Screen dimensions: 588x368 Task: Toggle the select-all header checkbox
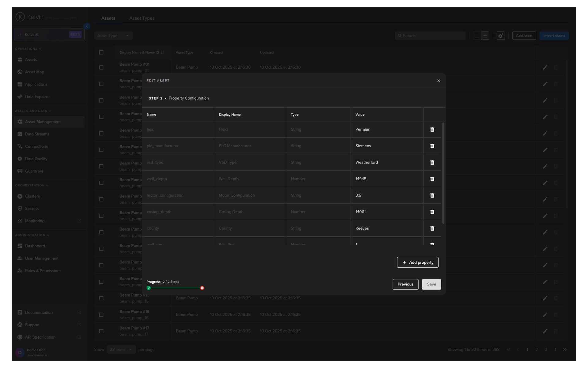click(x=101, y=52)
